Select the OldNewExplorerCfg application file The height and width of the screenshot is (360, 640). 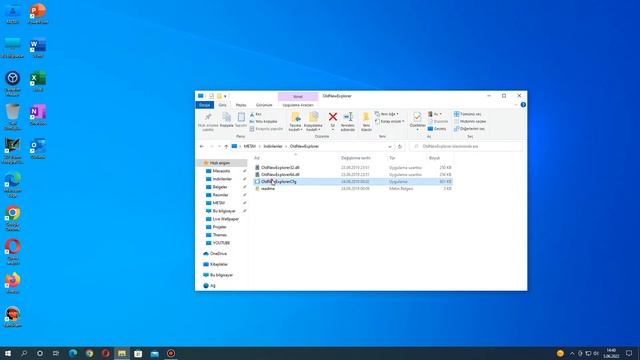click(353, 182)
